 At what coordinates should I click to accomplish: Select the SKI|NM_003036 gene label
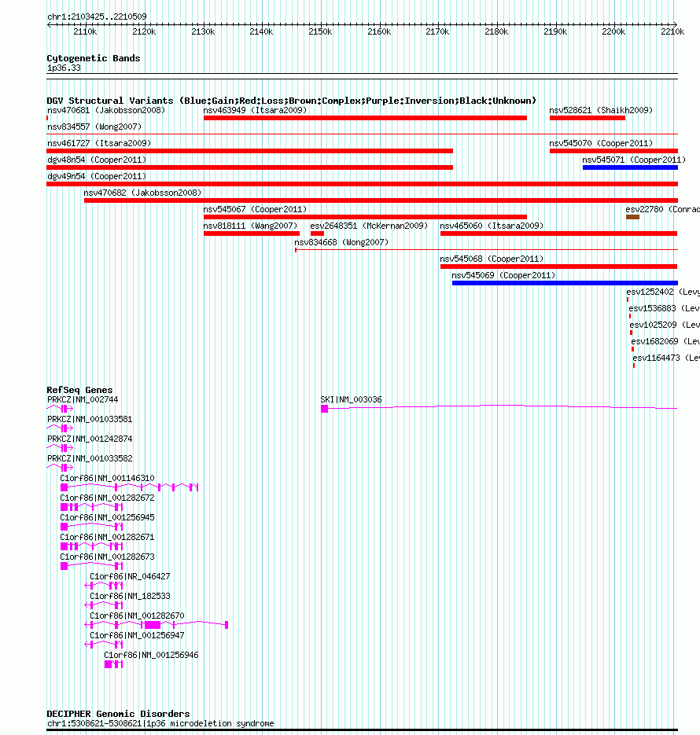click(x=351, y=399)
